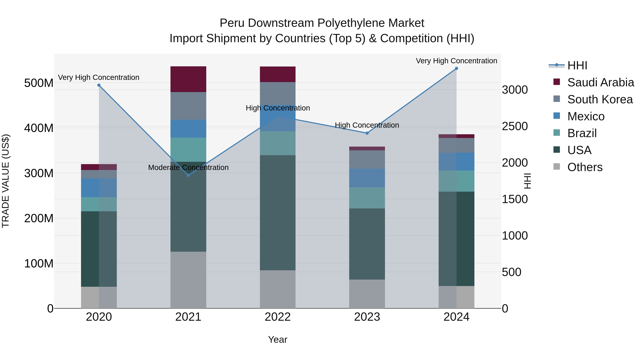Select the Brazil segment for 2023
Screen dimensions: 644x362
(x=367, y=198)
